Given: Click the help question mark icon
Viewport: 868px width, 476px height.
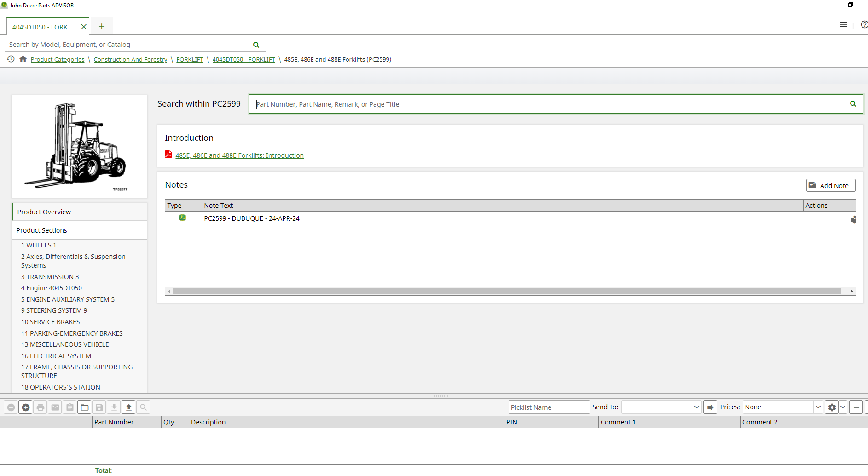Looking at the screenshot, I should pyautogui.click(x=864, y=25).
